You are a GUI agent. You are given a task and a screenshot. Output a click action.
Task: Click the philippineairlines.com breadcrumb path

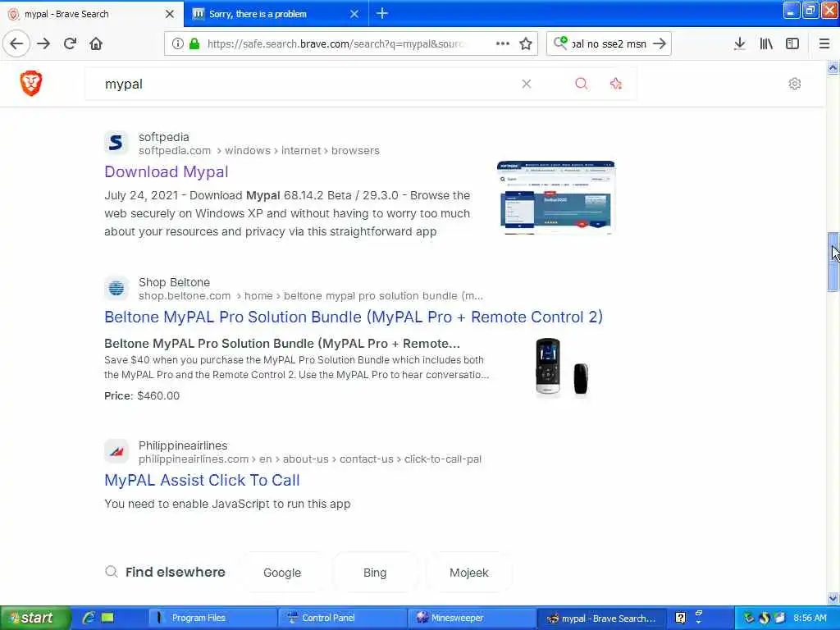[x=309, y=459]
